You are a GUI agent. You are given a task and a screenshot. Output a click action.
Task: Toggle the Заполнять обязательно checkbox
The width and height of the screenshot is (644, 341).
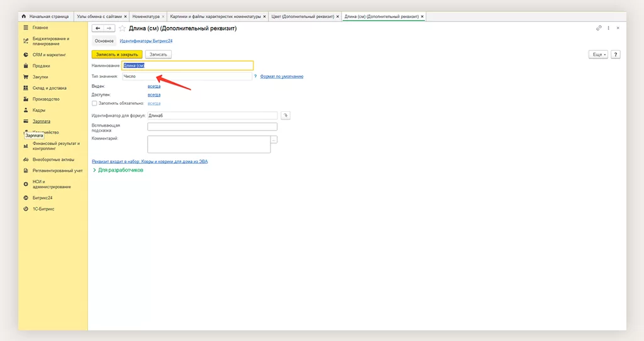coord(94,103)
